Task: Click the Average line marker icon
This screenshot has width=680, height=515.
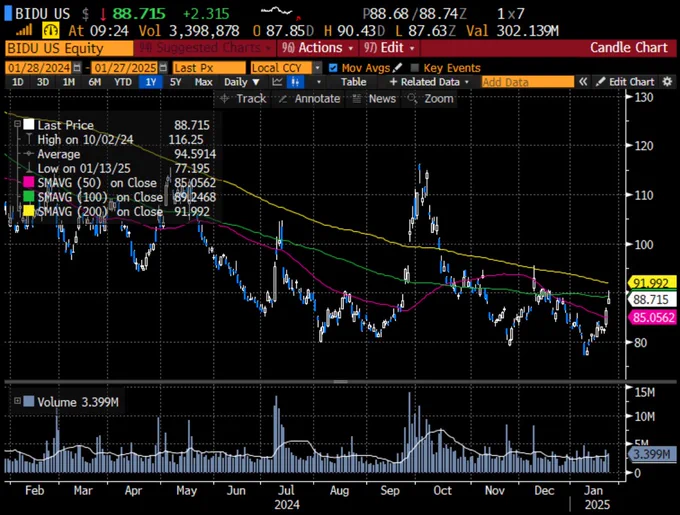Action: [29, 153]
